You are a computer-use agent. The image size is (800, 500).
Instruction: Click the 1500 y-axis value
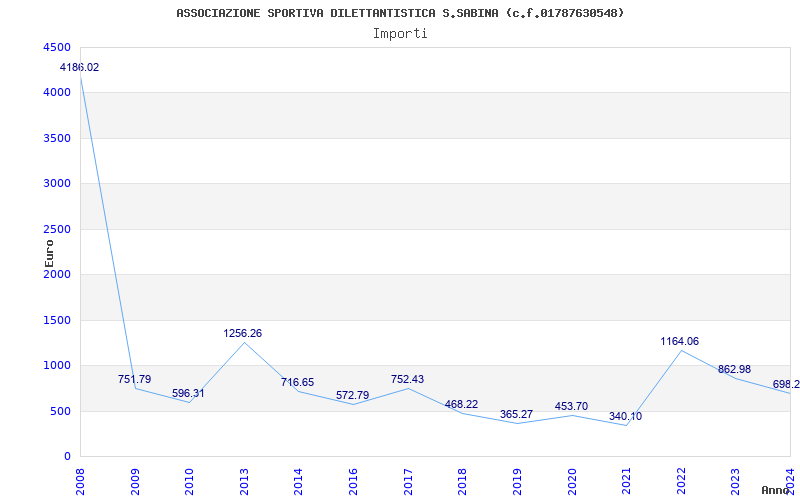pyautogui.click(x=58, y=320)
